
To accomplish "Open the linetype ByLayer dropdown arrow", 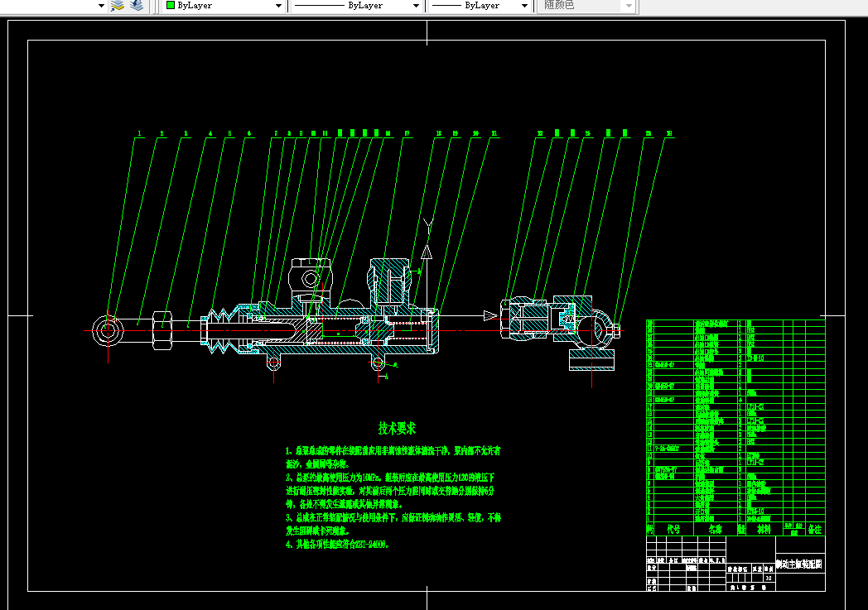I will (416, 6).
